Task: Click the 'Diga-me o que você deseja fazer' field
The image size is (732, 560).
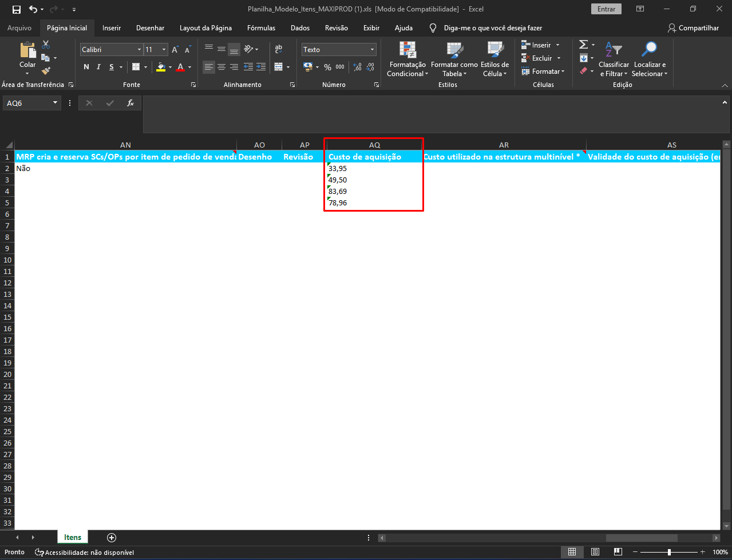Action: click(x=493, y=28)
